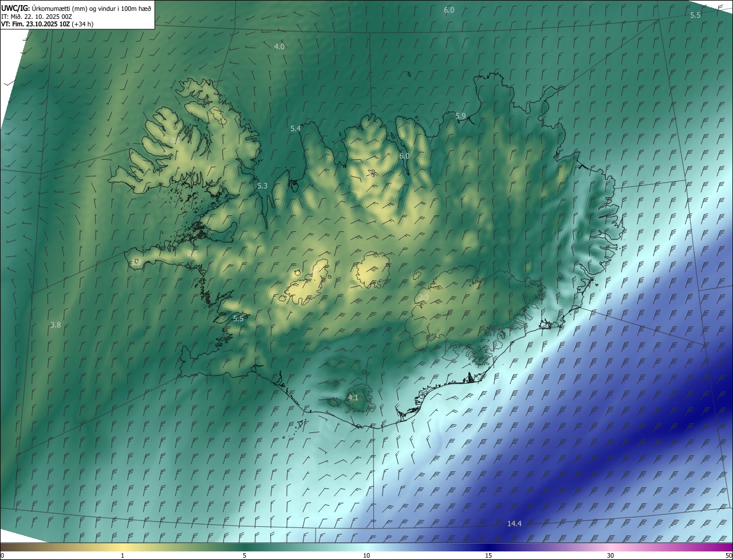Click the 5.9 value label on the northeast coast
Image resolution: width=733 pixels, height=560 pixels.
point(460,116)
